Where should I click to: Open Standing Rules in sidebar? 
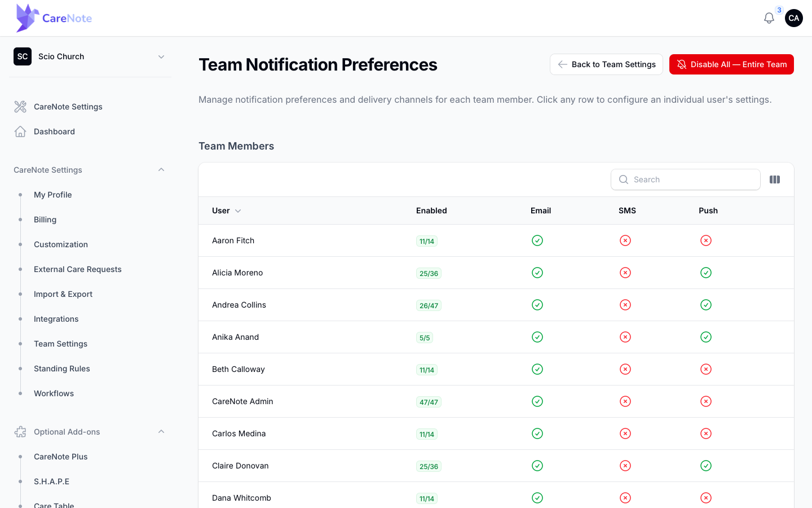[62, 369]
